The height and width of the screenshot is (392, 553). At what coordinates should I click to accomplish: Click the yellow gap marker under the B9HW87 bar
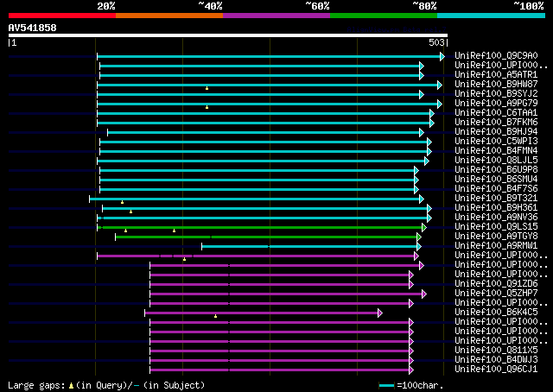[207, 88]
